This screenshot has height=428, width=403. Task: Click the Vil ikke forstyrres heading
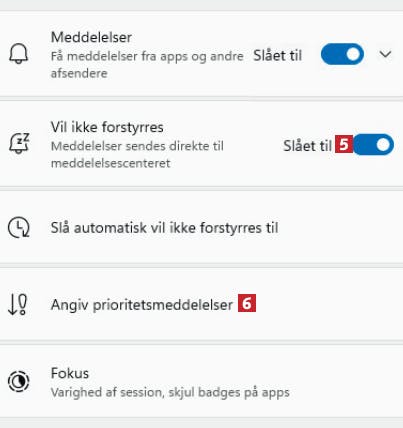pyautogui.click(x=107, y=127)
